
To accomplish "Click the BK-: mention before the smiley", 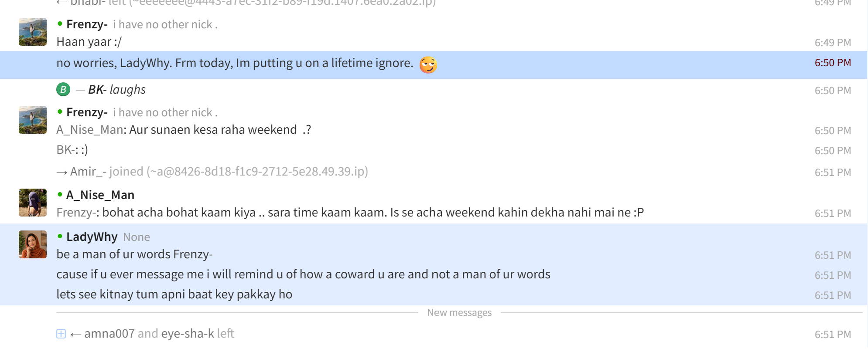I will (x=68, y=149).
